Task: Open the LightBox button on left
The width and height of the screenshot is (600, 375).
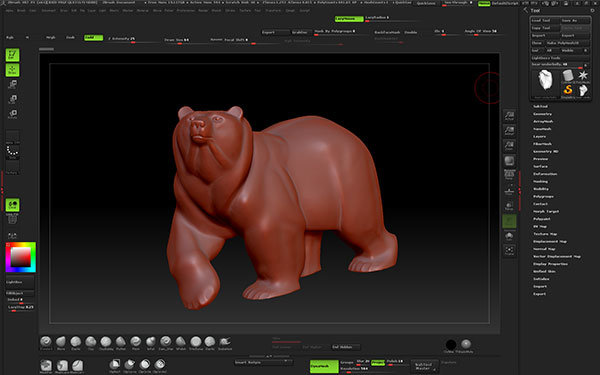Action: click(x=20, y=282)
